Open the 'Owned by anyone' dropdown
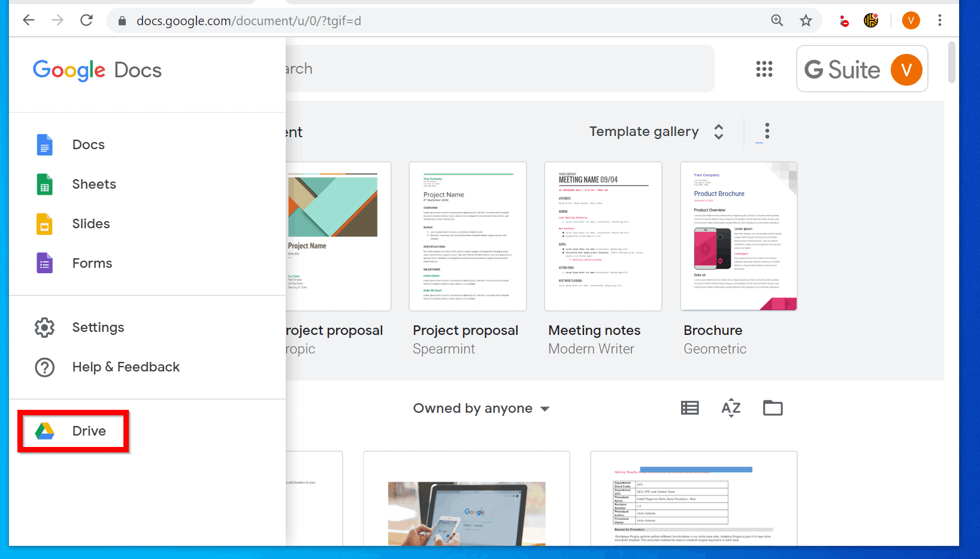 tap(481, 409)
